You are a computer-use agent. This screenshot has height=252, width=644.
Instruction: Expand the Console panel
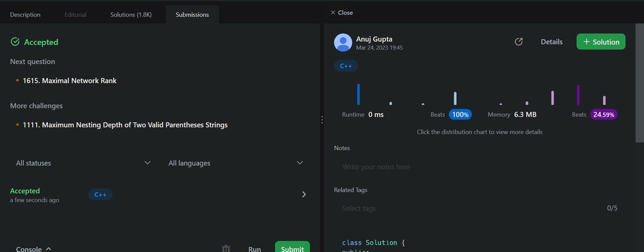[x=34, y=249]
